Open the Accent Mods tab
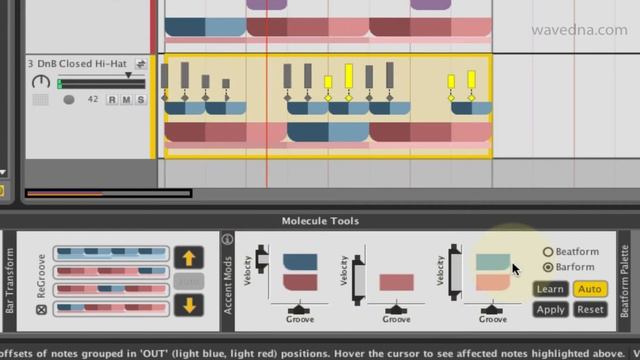640x360 pixels. [x=227, y=286]
